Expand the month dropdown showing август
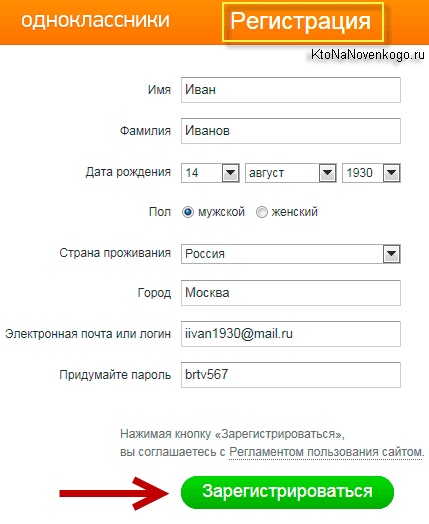This screenshot has height=524, width=429. 291,173
